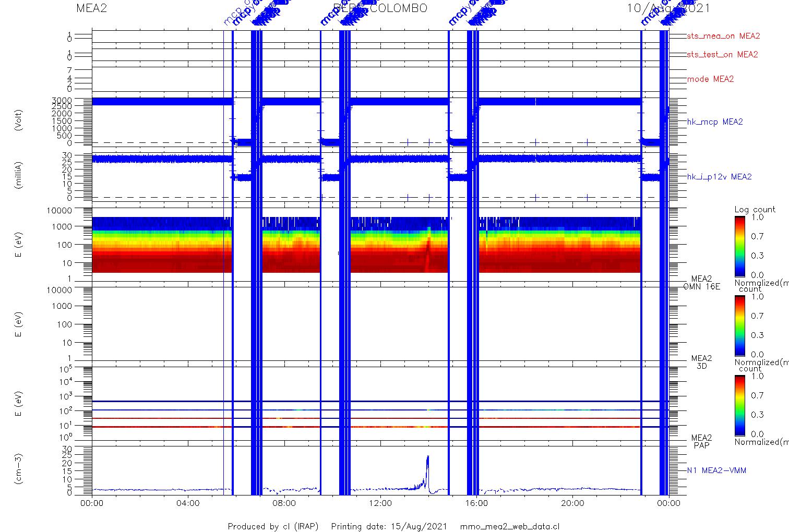Click the hk_mcp MEA2 label
The height and width of the screenshot is (532, 789).
tap(715, 122)
